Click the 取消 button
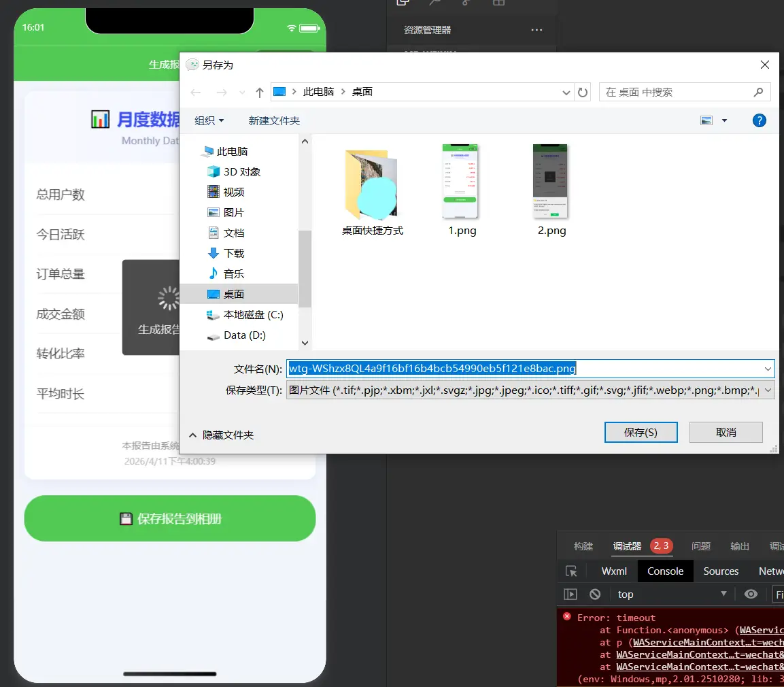784x687 pixels. [x=726, y=432]
